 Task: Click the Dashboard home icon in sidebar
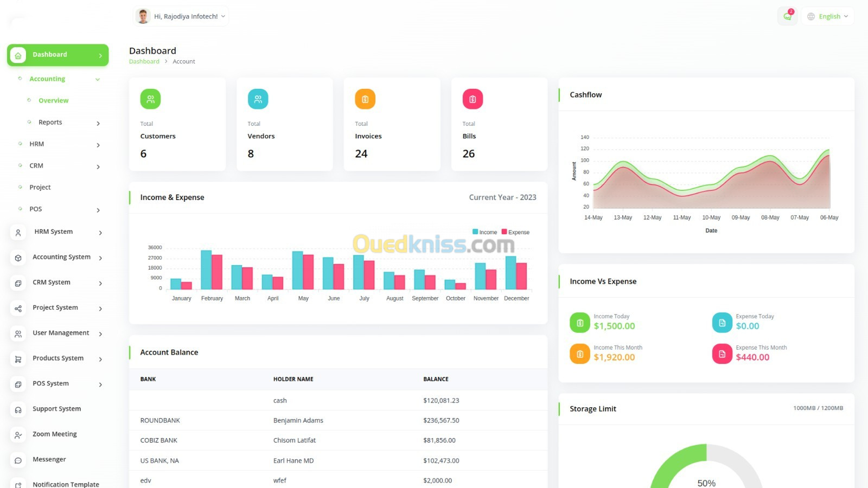click(18, 55)
